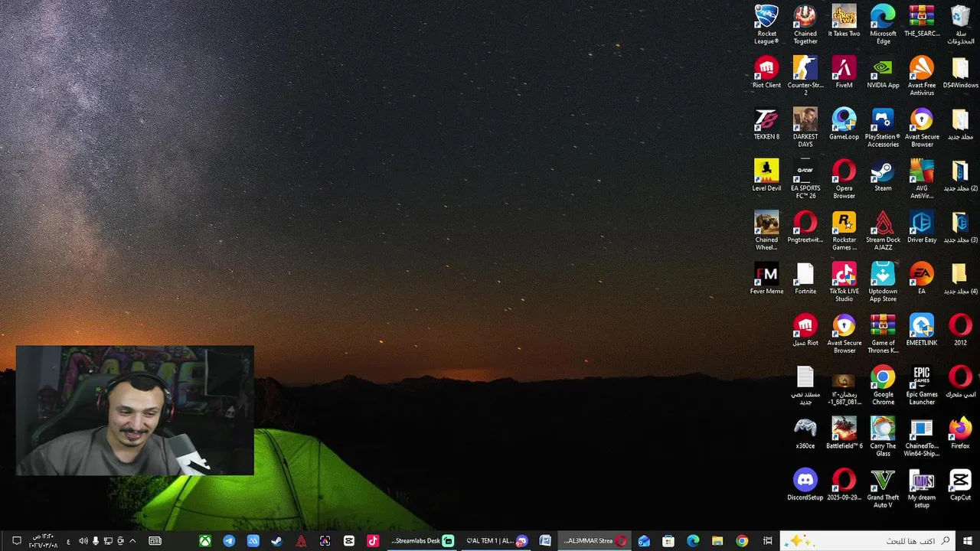The height and width of the screenshot is (551, 980).
Task: Launch the Firefox desktop shortcut
Action: pyautogui.click(x=961, y=432)
